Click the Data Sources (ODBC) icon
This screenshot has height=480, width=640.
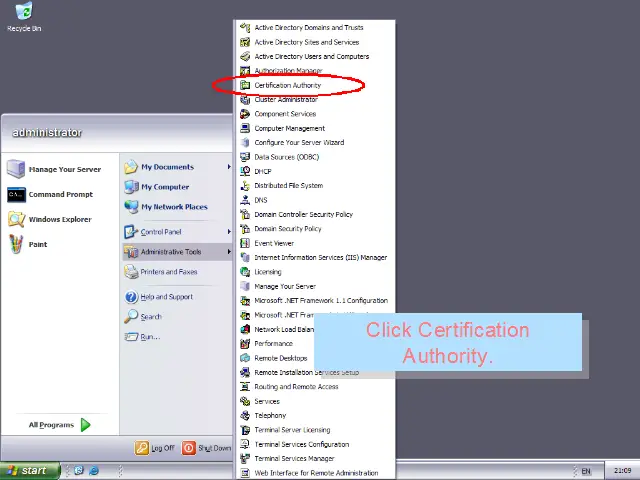tap(245, 157)
